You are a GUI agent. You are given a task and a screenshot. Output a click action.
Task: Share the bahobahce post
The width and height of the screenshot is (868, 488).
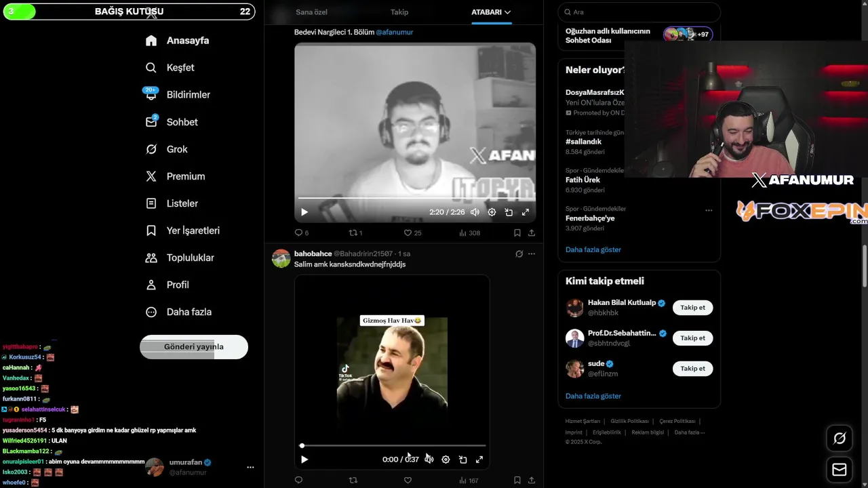tap(532, 481)
